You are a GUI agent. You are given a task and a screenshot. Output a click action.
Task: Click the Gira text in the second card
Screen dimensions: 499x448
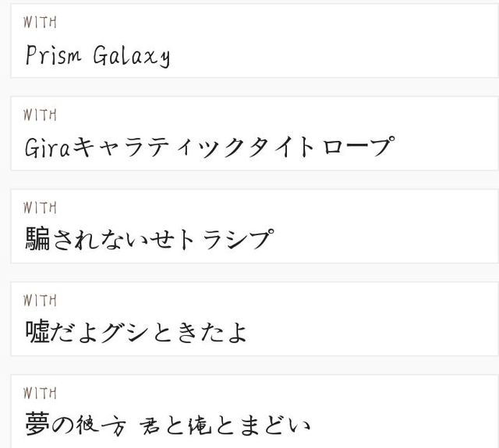[x=47, y=147]
